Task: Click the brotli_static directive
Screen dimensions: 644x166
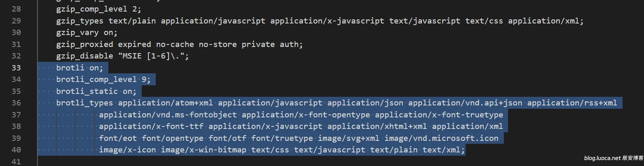Action: tap(87, 91)
